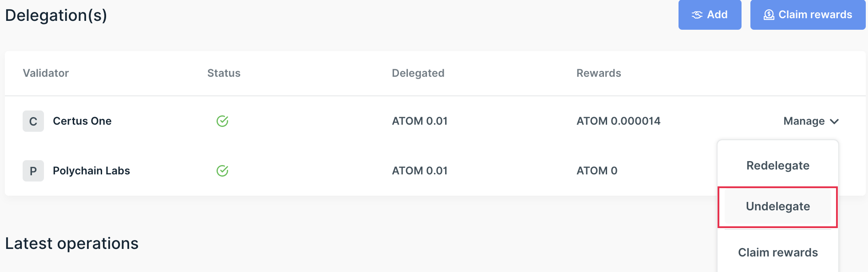Screen dimensions: 868x272
Task: Choose Undelegate in the dropdown menu
Action: click(x=777, y=206)
